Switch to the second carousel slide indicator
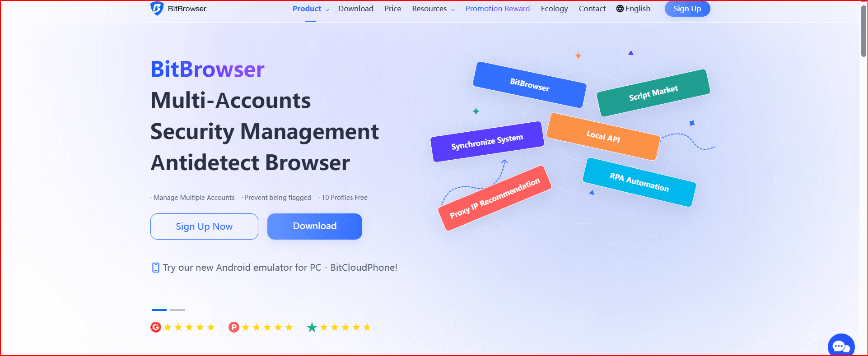Screen dimensions: 868x356 [177, 310]
